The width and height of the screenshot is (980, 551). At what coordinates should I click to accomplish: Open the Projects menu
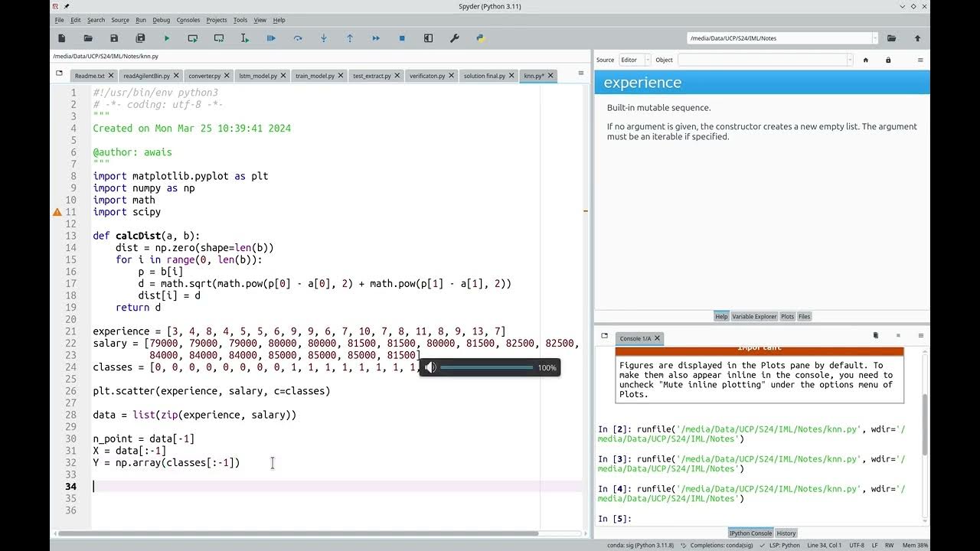(x=217, y=20)
